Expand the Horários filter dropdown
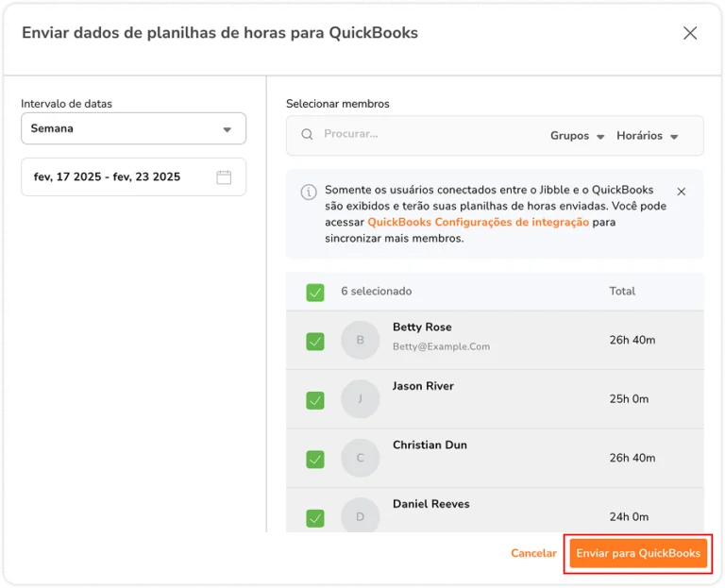Screen dimensions: 725x588 647,136
